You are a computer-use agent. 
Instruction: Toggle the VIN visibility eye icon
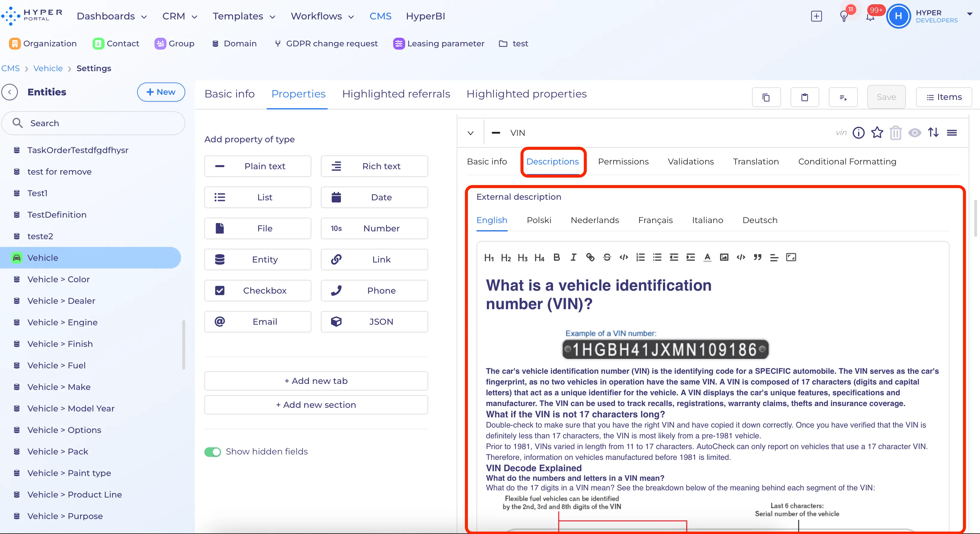point(915,132)
